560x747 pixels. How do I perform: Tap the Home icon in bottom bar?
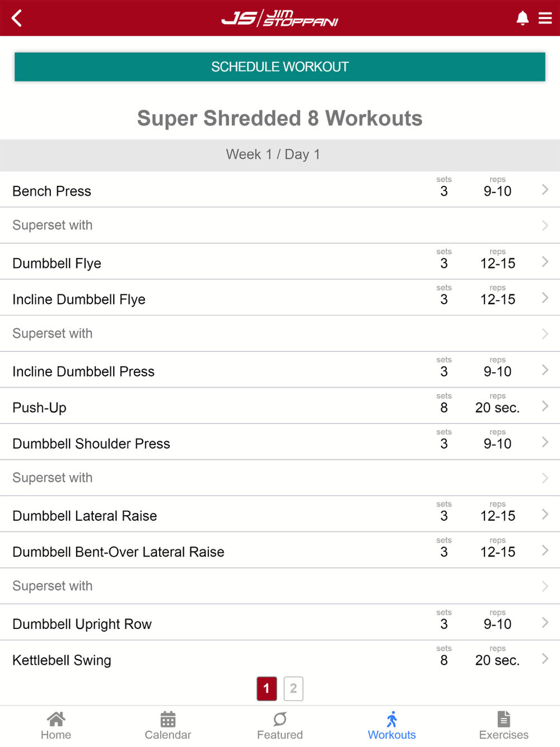[56, 719]
